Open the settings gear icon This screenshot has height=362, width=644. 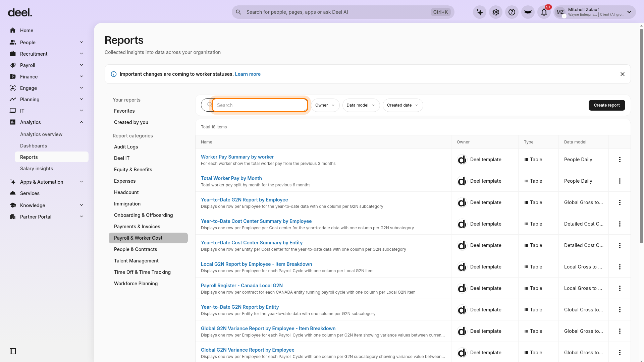point(496,12)
